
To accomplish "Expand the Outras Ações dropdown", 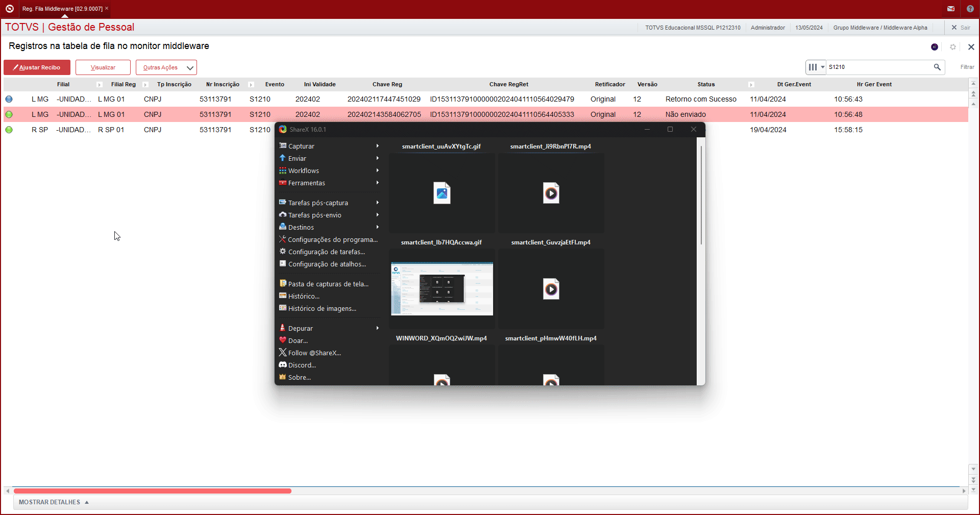I will [166, 67].
